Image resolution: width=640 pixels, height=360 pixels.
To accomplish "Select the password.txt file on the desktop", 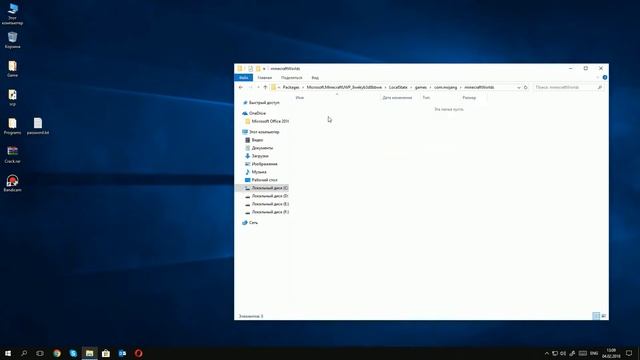I will 38,126.
